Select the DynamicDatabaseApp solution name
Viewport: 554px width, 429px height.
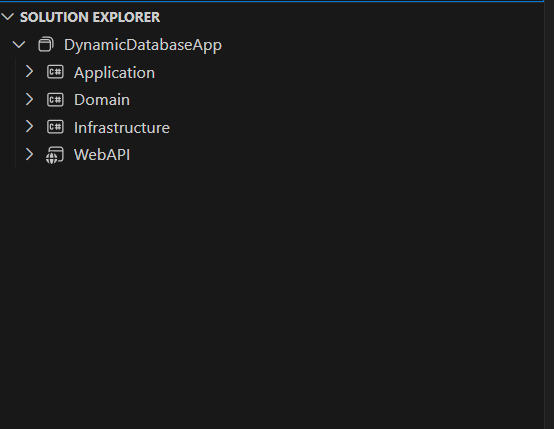tap(143, 45)
